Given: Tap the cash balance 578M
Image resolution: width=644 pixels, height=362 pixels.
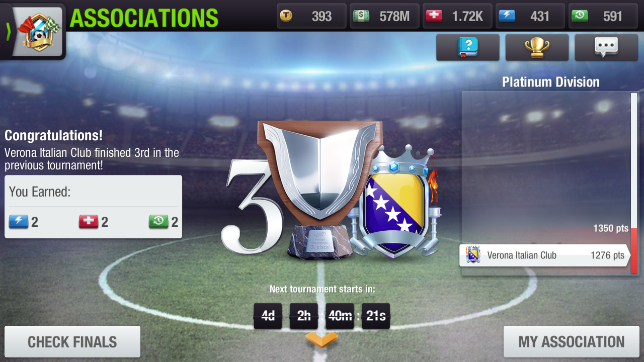Looking at the screenshot, I should tap(384, 16).
